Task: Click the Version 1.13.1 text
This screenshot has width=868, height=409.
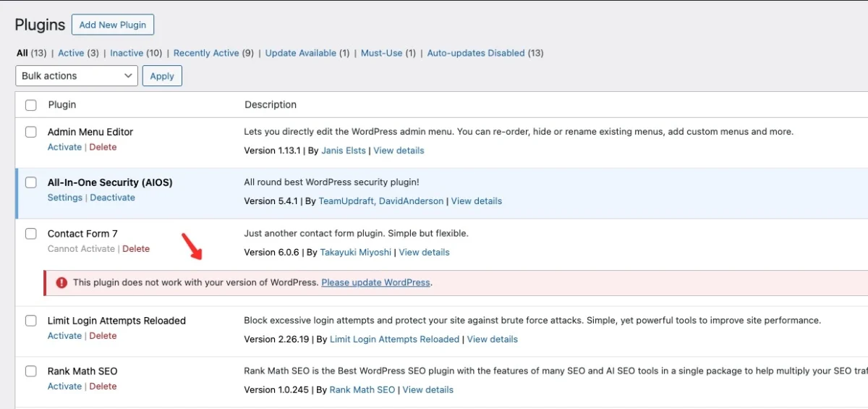Action: [272, 151]
